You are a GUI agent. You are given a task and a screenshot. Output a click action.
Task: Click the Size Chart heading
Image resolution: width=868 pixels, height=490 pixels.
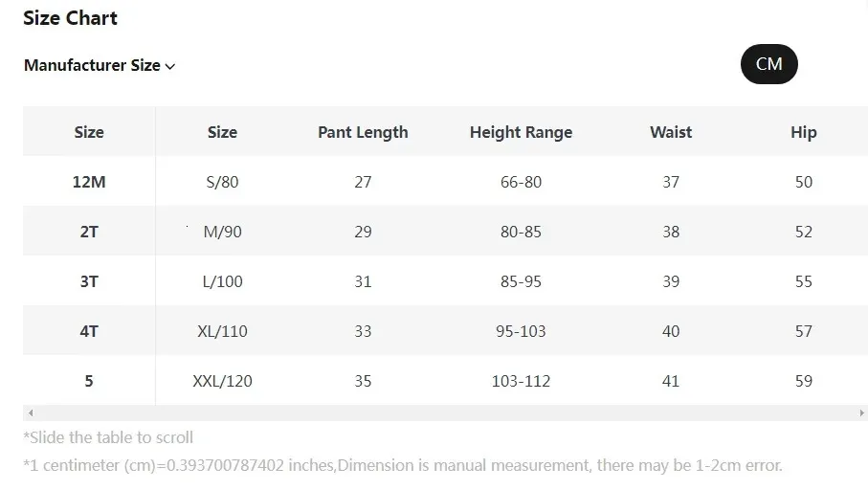71,18
